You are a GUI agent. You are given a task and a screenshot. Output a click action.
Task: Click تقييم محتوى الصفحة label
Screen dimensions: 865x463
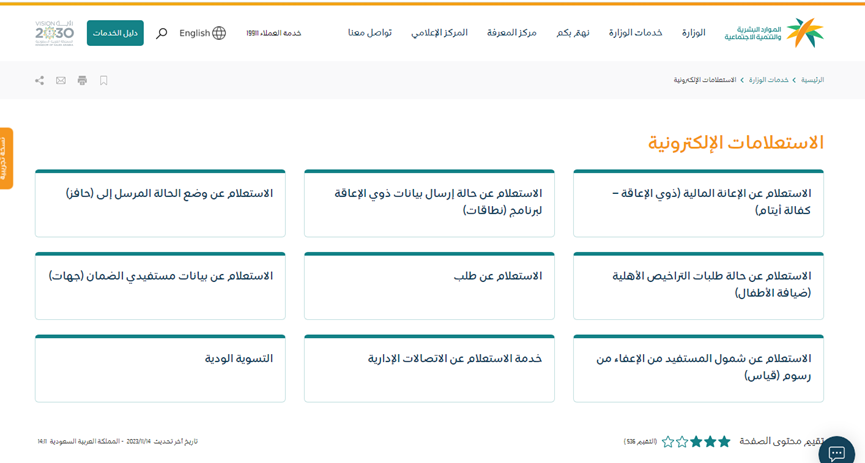tap(781, 441)
